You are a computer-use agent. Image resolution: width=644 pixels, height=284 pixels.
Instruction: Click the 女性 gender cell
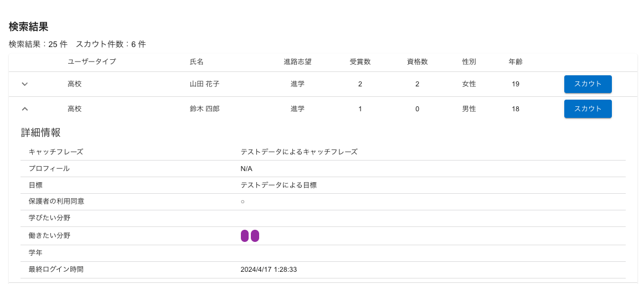click(469, 84)
